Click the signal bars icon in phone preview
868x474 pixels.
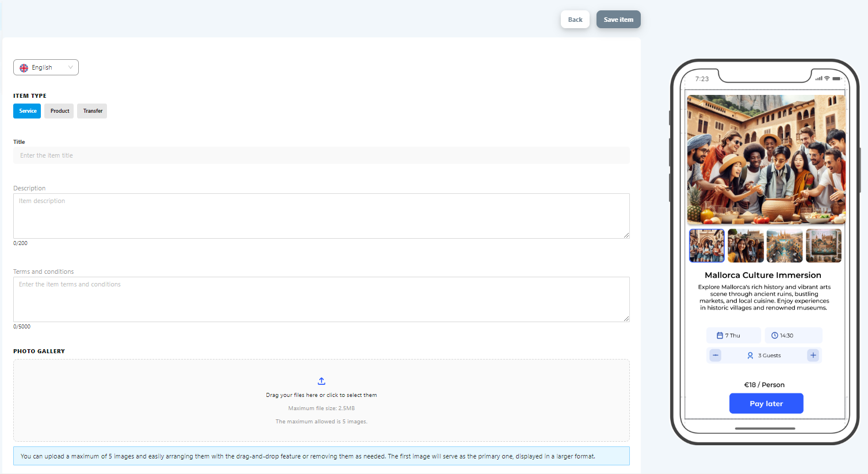[x=819, y=78]
